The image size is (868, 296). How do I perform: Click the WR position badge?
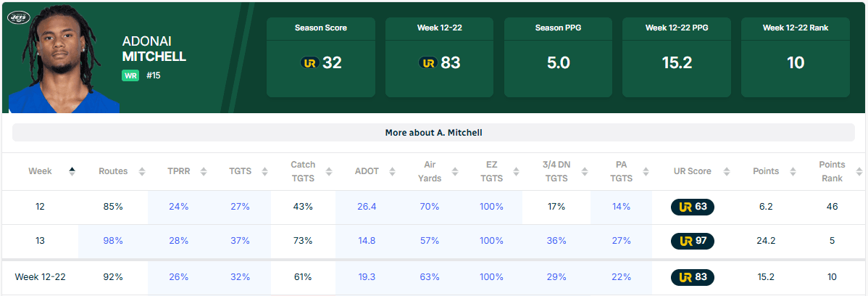(x=130, y=75)
